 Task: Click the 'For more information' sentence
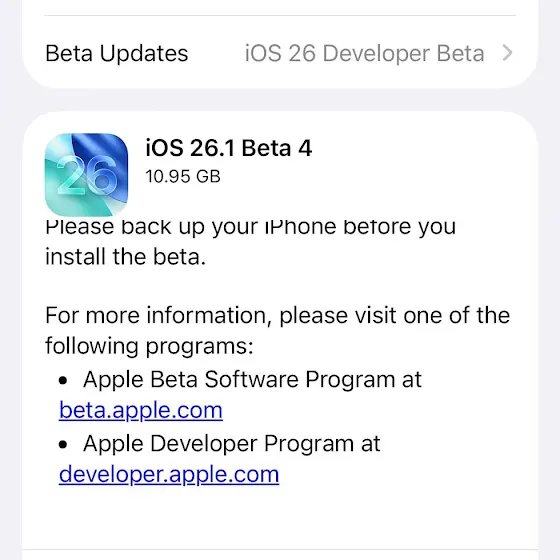(x=278, y=316)
